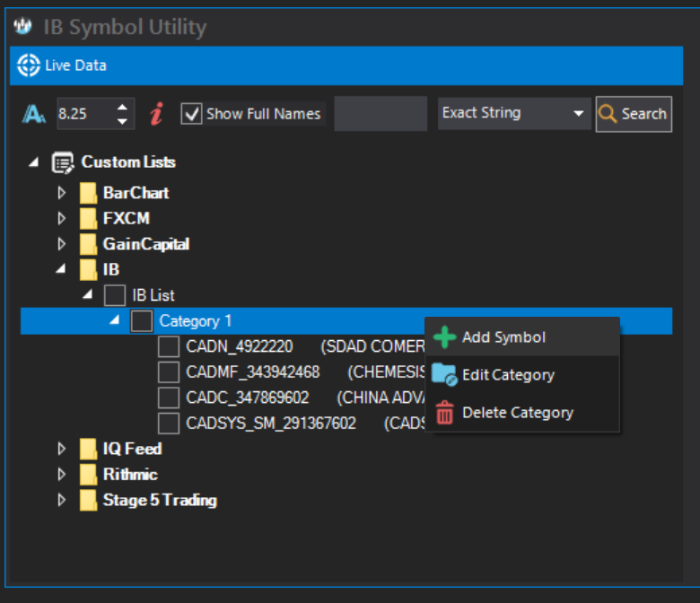
Task: Tick the IB List checkbox
Action: coord(115,295)
